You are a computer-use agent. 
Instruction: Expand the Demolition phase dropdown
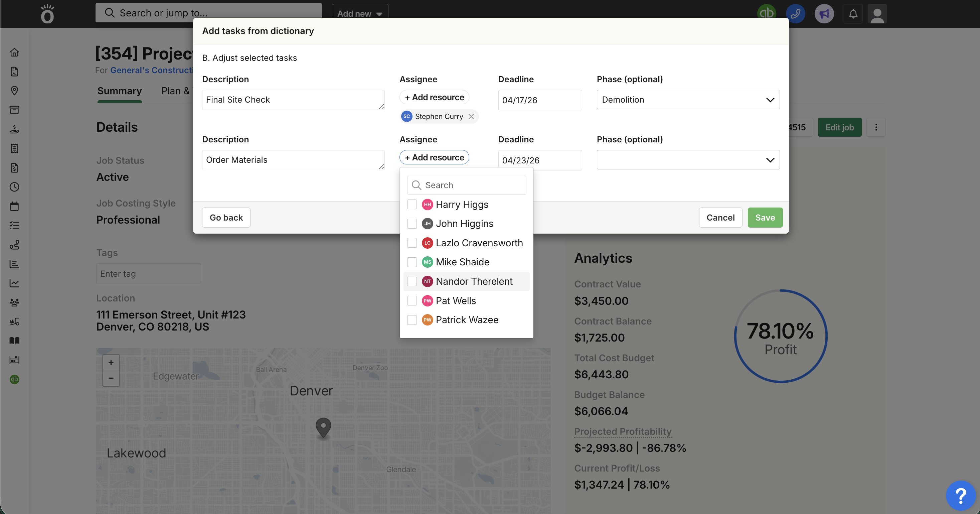pyautogui.click(x=688, y=100)
